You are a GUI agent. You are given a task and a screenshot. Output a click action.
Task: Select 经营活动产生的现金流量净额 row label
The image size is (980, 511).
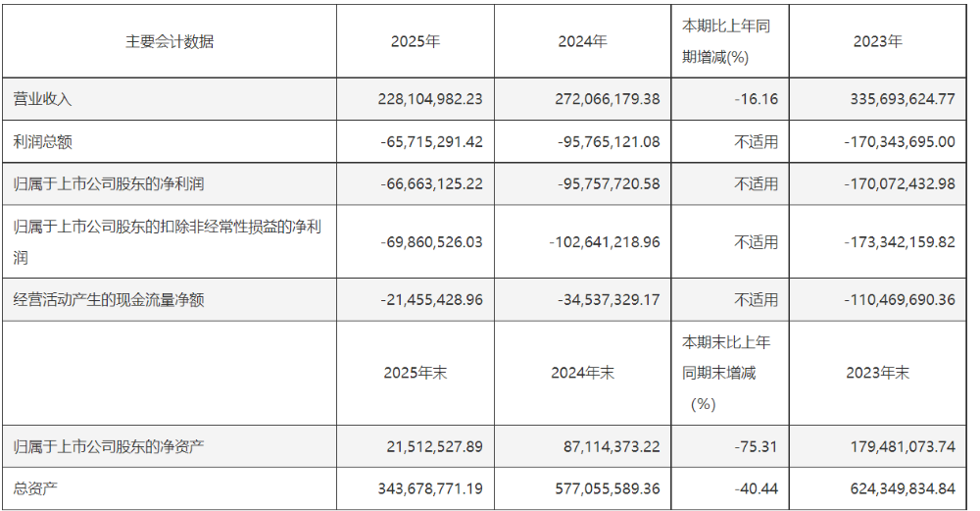(x=109, y=300)
